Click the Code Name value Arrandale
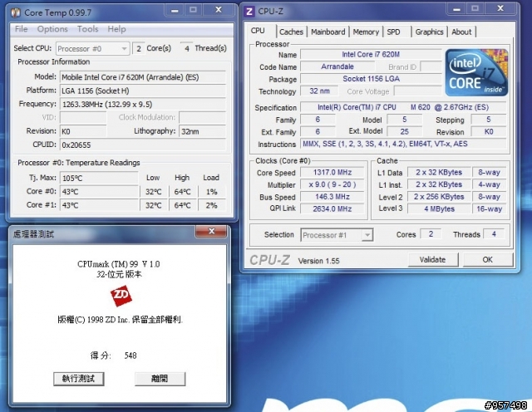The image size is (532, 412). coord(337,66)
